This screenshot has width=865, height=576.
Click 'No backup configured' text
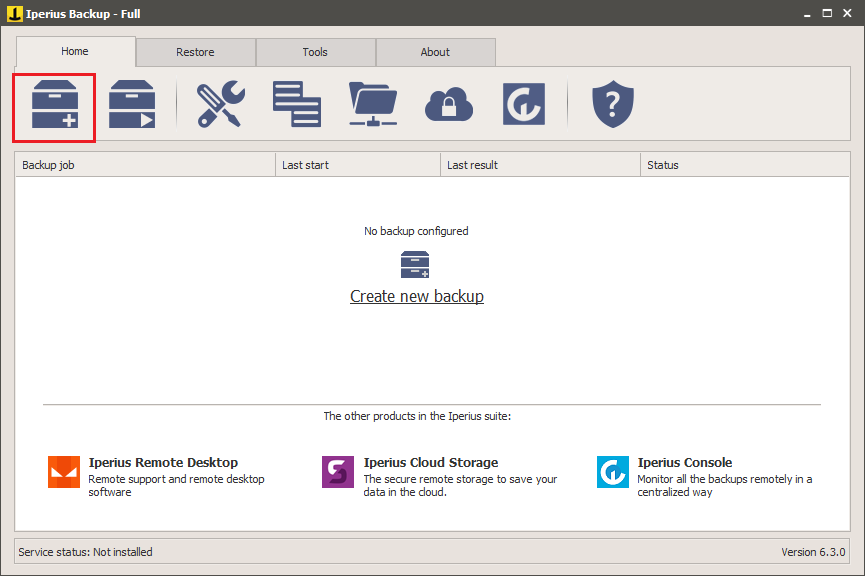416,231
